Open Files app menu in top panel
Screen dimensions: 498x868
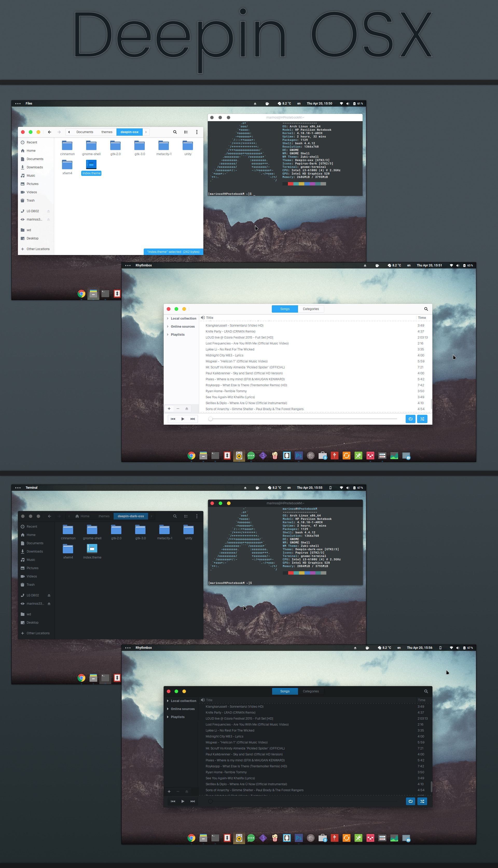point(29,104)
